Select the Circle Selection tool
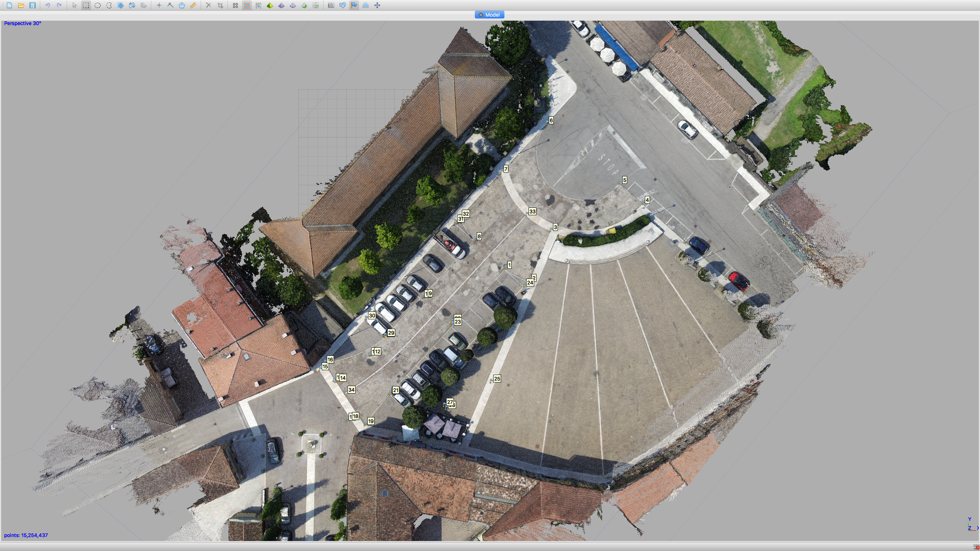Image resolution: width=980 pixels, height=551 pixels. tap(97, 5)
